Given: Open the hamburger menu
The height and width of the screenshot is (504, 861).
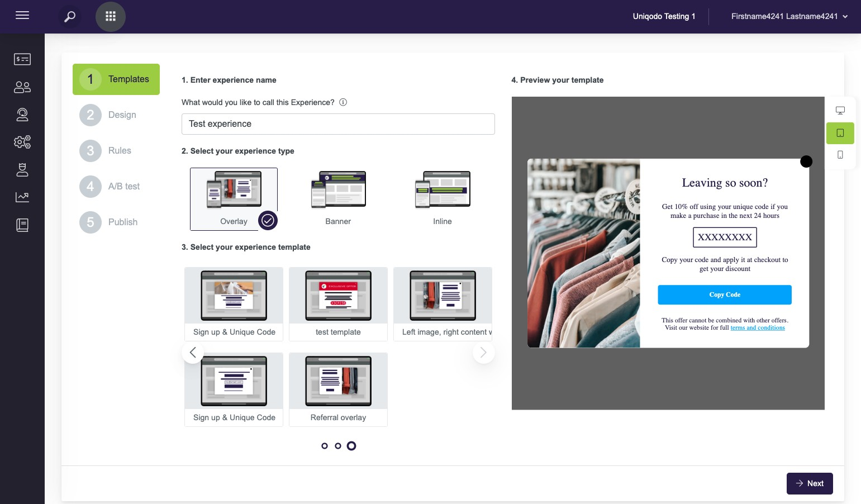Looking at the screenshot, I should (22, 16).
